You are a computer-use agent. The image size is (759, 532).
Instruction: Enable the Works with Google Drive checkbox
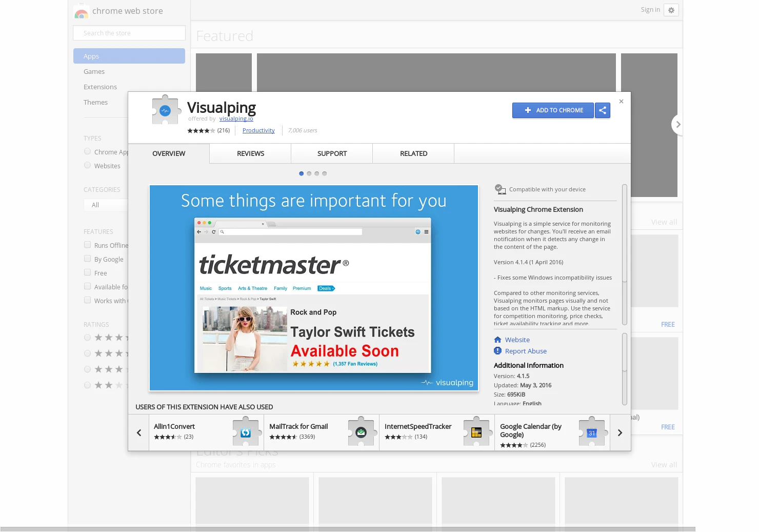(x=88, y=300)
